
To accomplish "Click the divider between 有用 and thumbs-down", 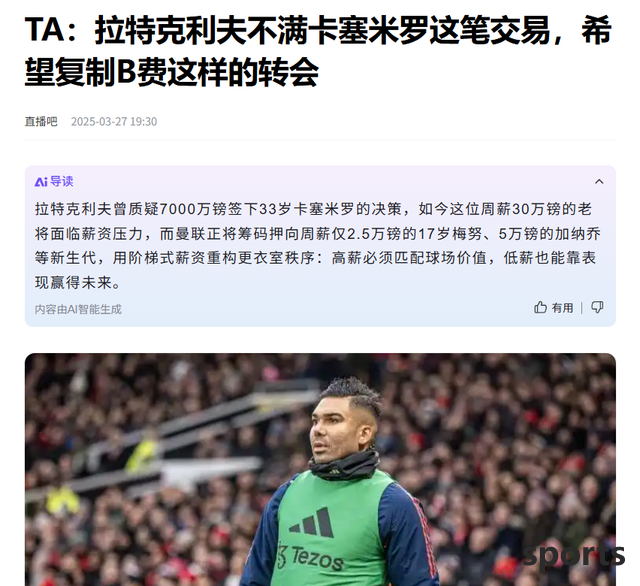I will 582,308.
